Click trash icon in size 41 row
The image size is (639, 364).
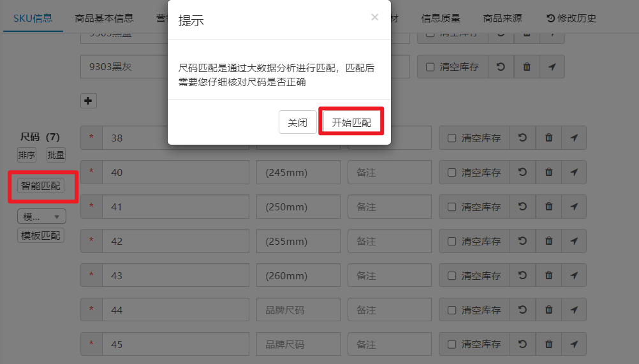(548, 207)
